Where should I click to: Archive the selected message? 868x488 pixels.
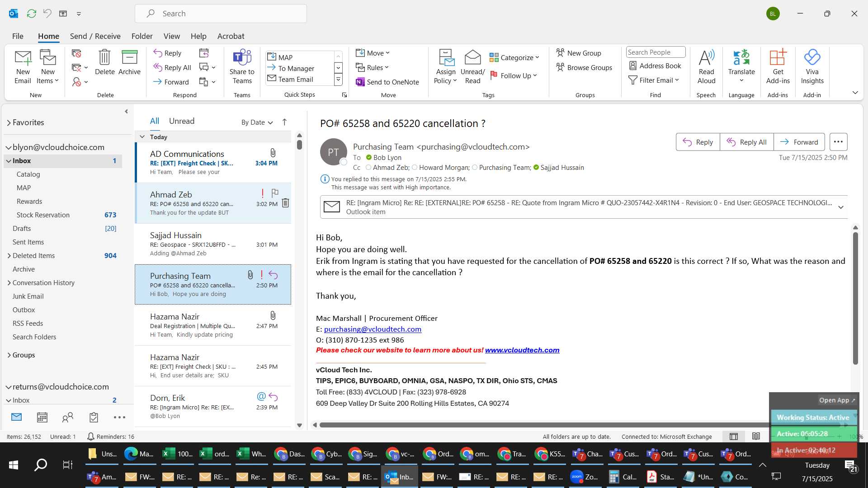(x=129, y=62)
